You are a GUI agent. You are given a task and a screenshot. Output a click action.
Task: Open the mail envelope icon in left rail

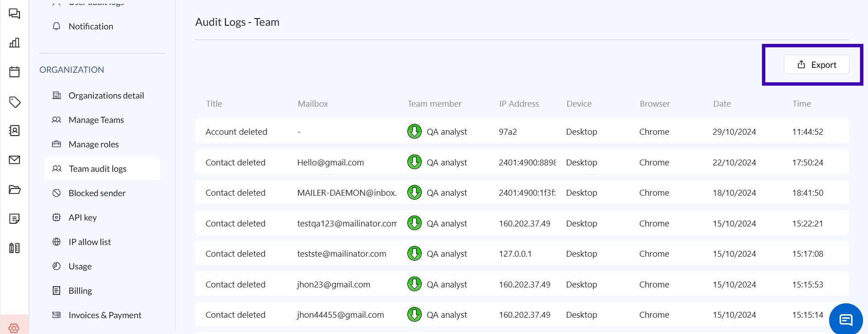coord(14,160)
